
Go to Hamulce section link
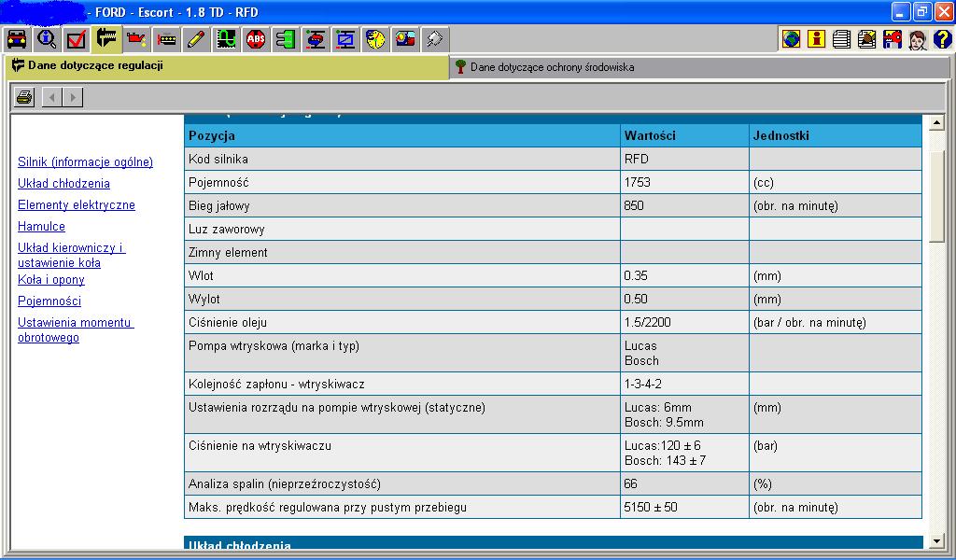[41, 227]
